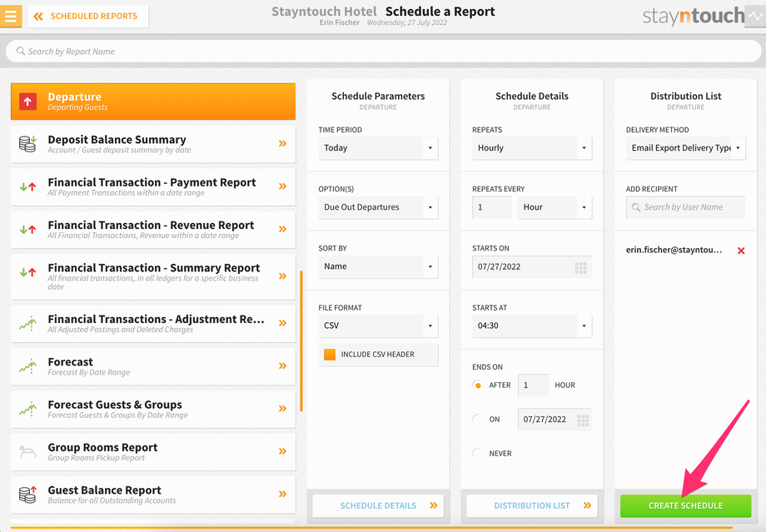This screenshot has width=766, height=532.
Task: Click the Repeats Every number field
Action: (x=492, y=207)
